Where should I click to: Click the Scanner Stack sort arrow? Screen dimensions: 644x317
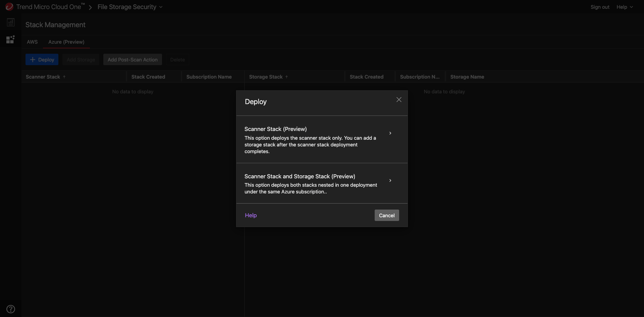pos(64,77)
